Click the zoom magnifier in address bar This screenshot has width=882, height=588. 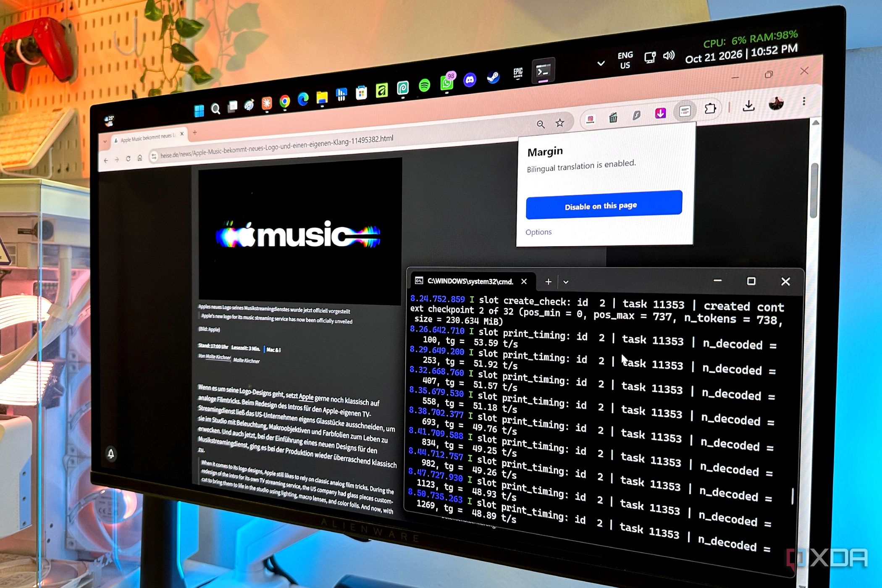tap(541, 125)
